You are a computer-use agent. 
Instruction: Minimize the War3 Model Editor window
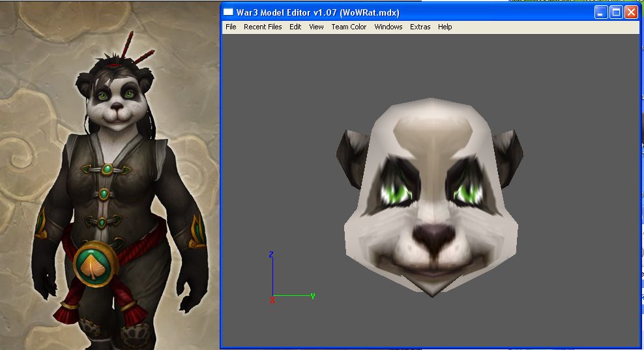601,12
